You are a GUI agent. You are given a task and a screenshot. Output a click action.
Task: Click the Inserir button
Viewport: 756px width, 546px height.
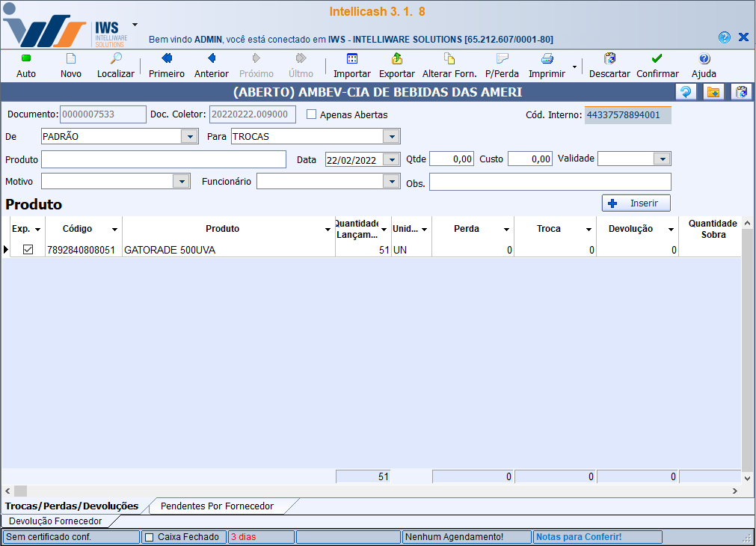point(636,203)
